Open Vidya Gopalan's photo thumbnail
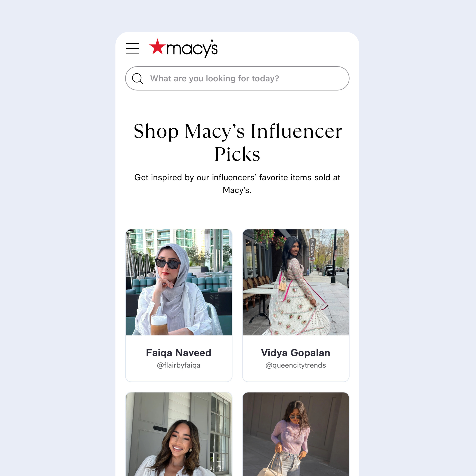Image resolution: width=476 pixels, height=476 pixels. 296,282
